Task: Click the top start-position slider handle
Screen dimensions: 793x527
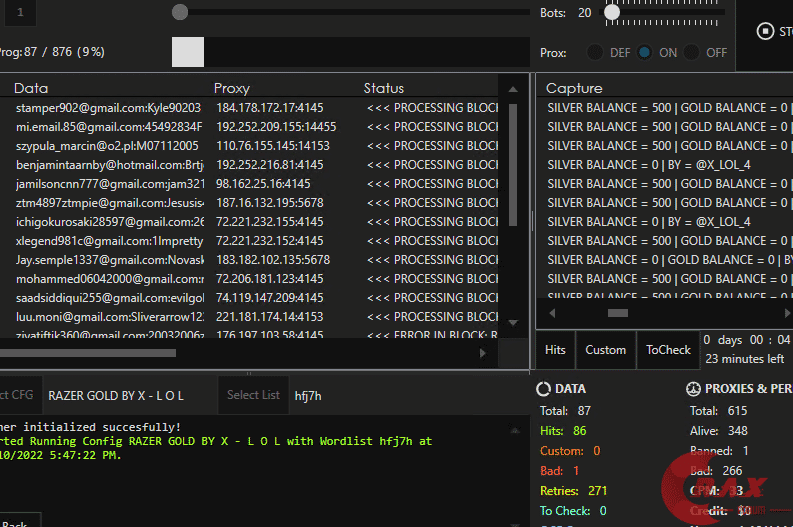Action: (x=179, y=12)
